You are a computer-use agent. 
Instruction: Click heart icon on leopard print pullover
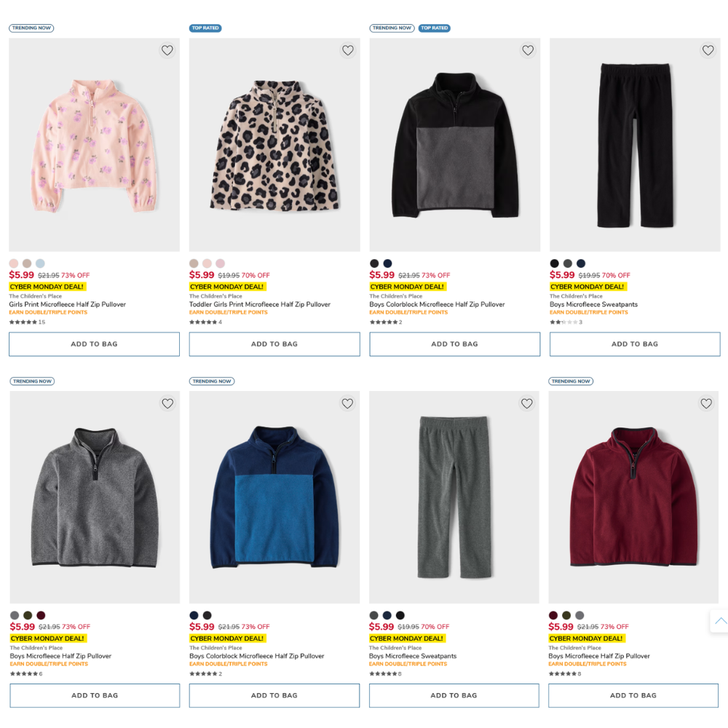click(347, 51)
